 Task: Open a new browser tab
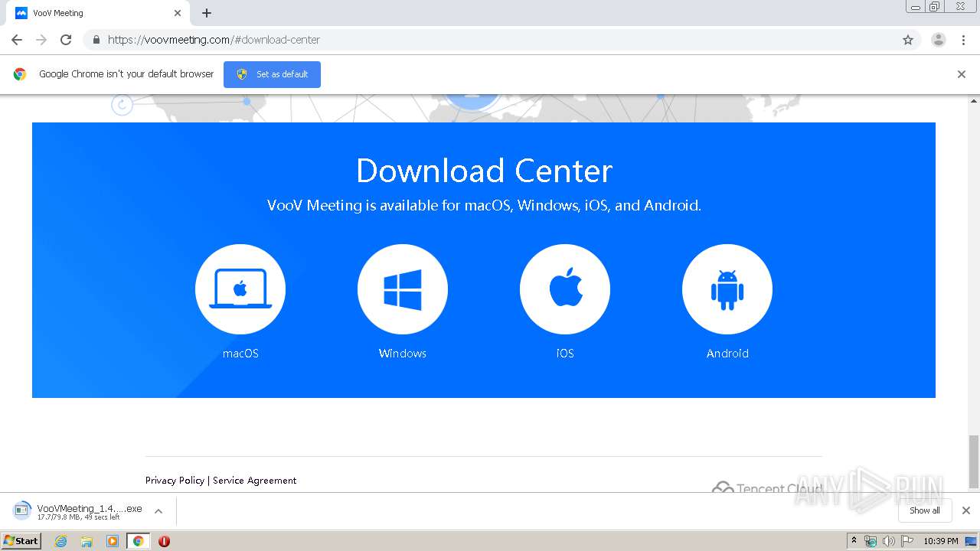(207, 13)
